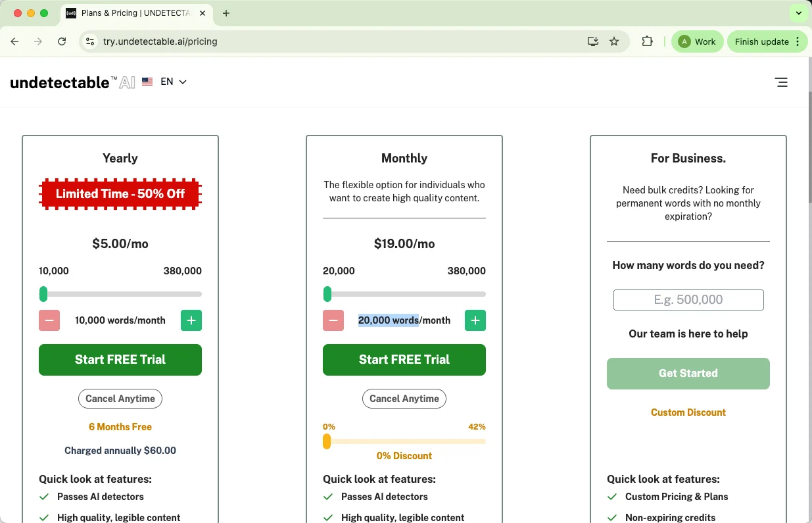The height and width of the screenshot is (523, 812).
Task: Increase Monthly plan words with plus button
Action: tap(475, 320)
